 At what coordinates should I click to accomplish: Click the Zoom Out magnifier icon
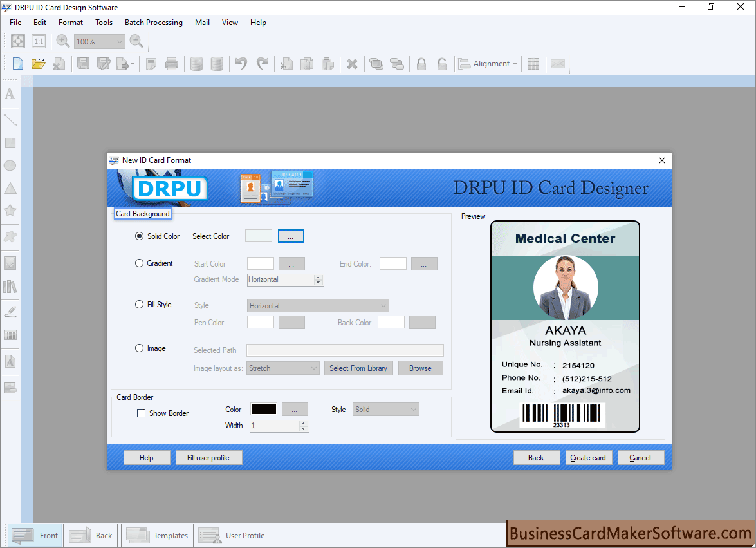click(x=136, y=41)
